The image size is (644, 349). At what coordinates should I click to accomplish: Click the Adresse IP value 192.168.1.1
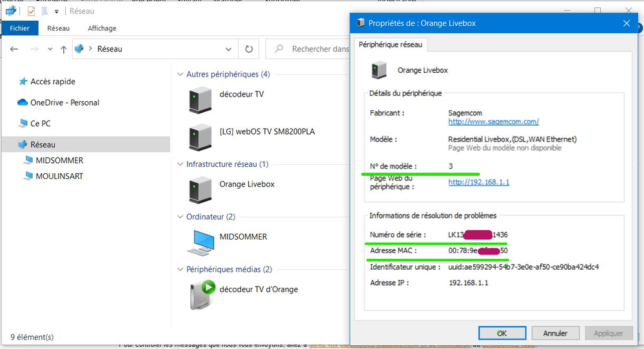[469, 283]
